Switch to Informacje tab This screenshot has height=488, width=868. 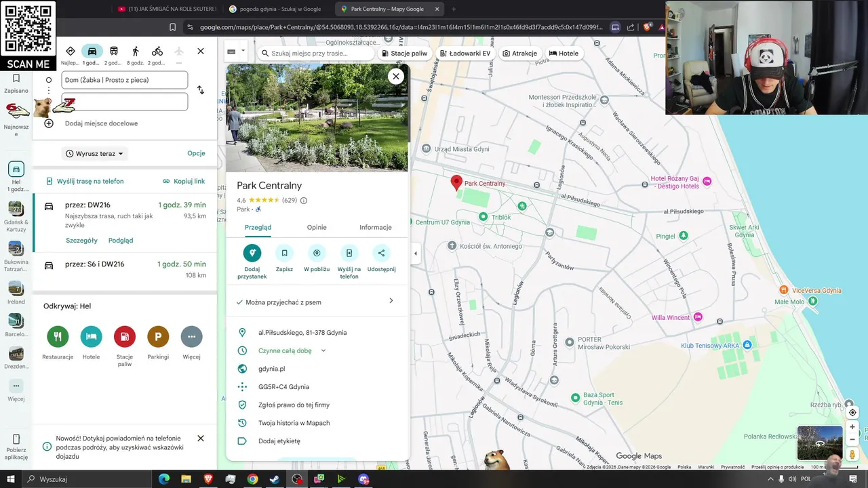point(376,228)
